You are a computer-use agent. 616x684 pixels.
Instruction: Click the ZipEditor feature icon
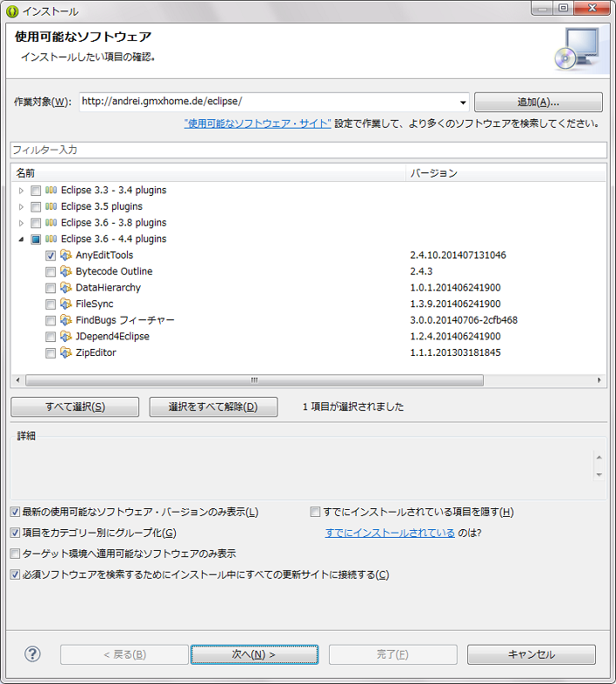[x=66, y=352]
